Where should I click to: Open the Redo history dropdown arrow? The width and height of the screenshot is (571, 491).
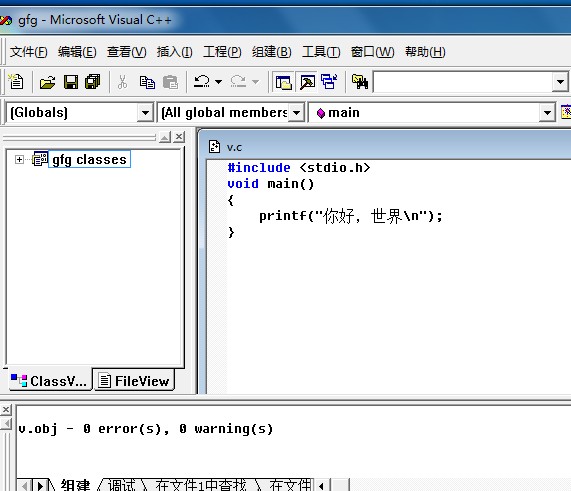pos(255,82)
